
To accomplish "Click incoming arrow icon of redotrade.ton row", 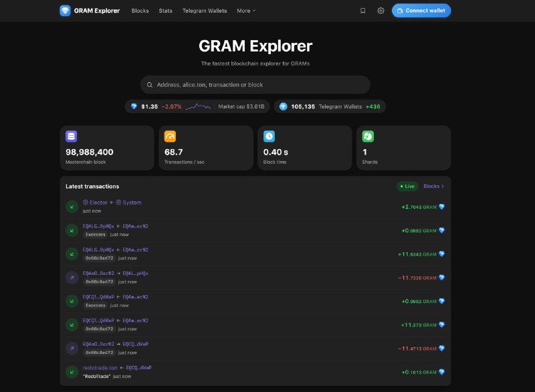I will pos(72,372).
